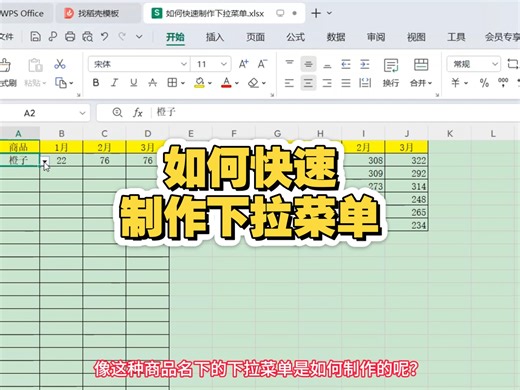Add new document tab with plus
The height and width of the screenshot is (390, 520).
316,13
